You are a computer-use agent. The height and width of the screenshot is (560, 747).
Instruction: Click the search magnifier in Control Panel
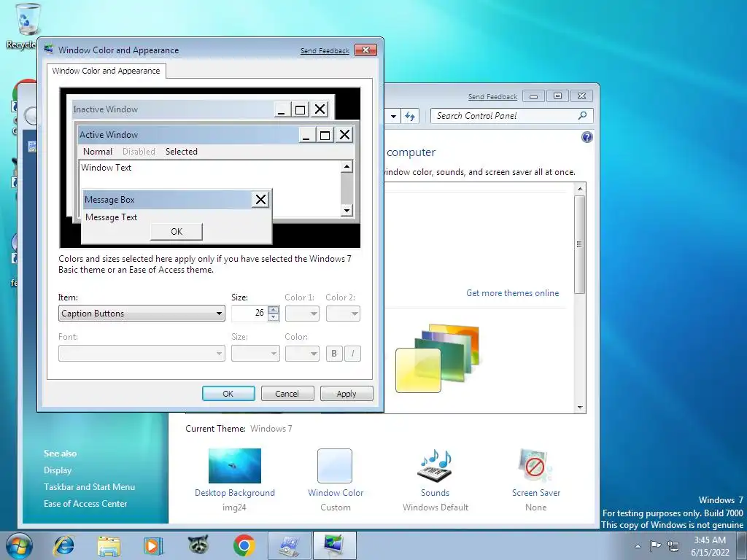[582, 115]
